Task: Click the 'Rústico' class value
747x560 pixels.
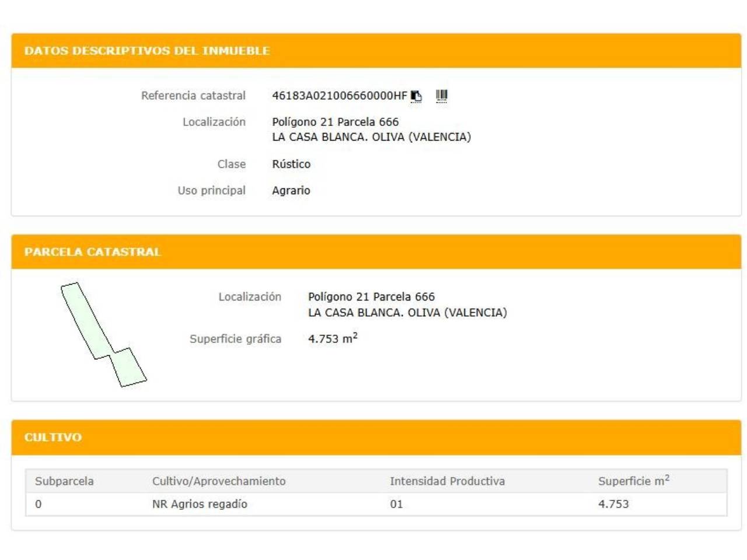Action: [x=291, y=164]
